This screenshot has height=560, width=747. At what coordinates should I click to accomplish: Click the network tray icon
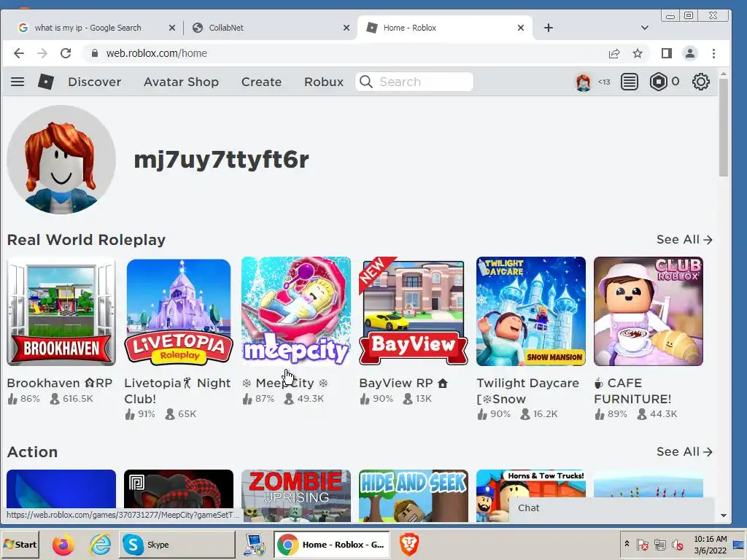pyautogui.click(x=659, y=544)
